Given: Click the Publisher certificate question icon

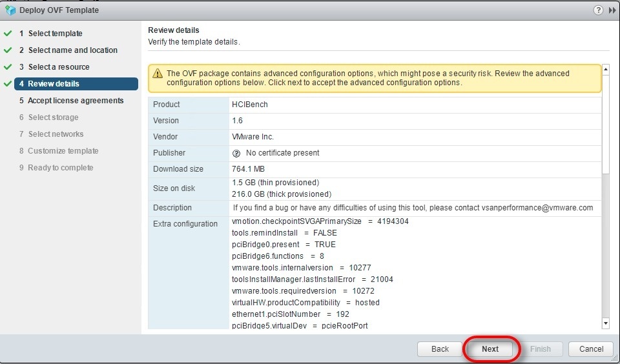Looking at the screenshot, I should pos(236,154).
